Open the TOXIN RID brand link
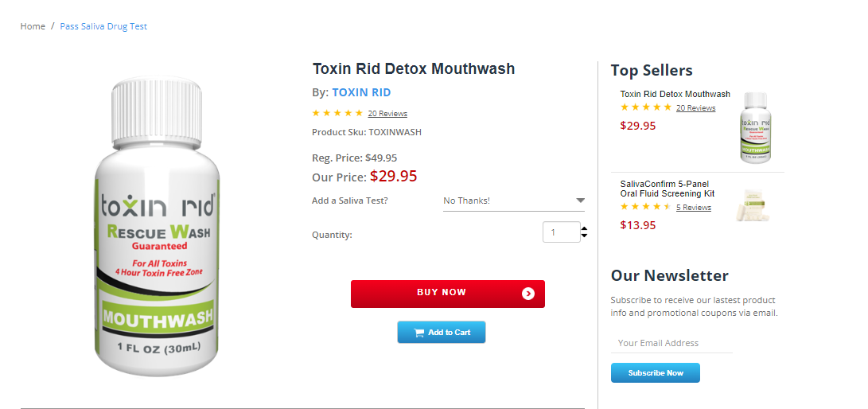 (361, 92)
